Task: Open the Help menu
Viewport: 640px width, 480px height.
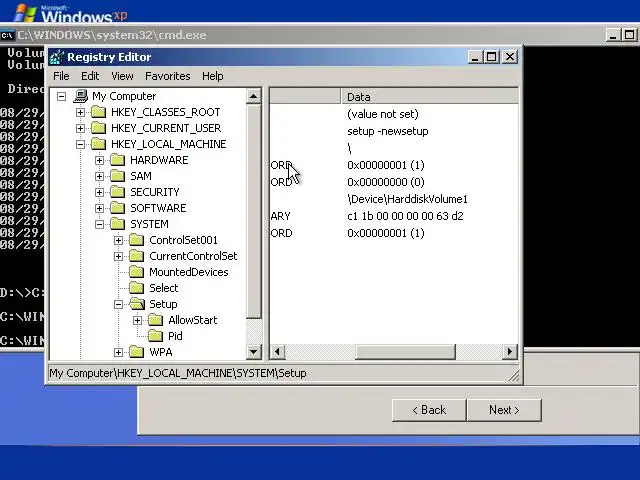Action: 213,76
